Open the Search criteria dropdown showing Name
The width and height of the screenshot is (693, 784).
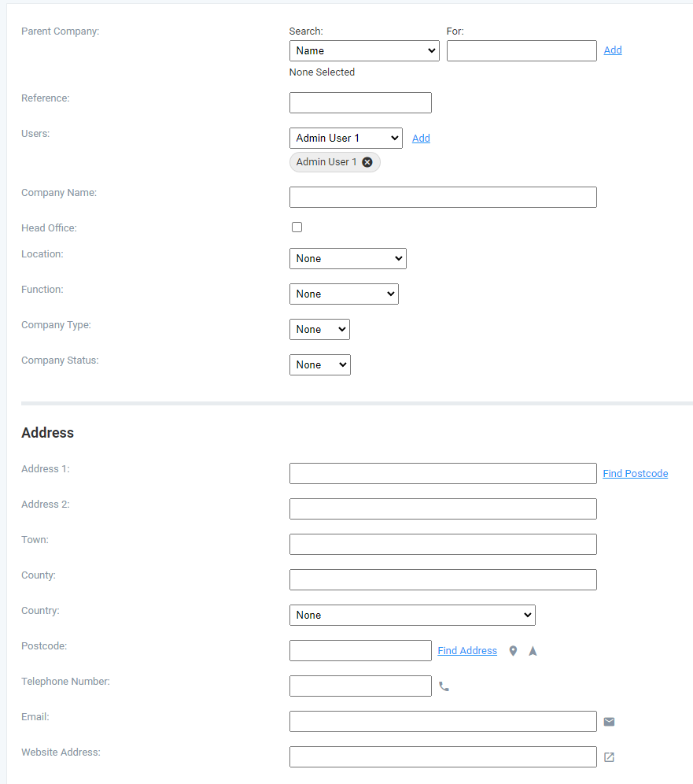coord(364,50)
